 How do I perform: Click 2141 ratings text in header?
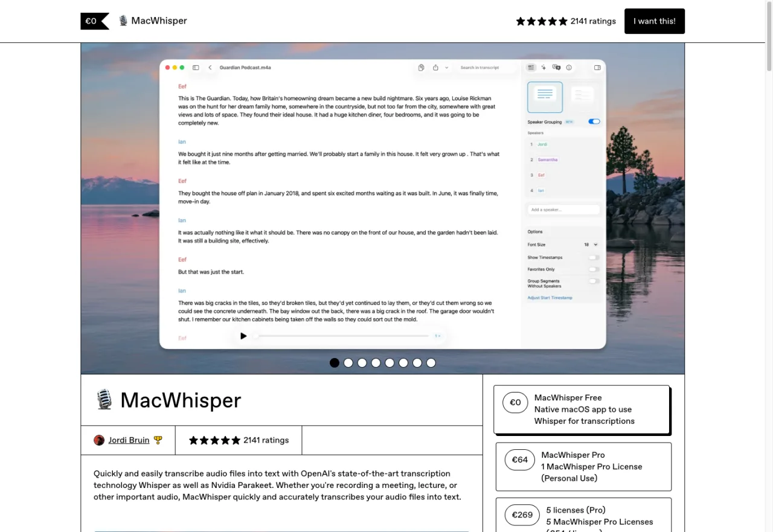[593, 21]
